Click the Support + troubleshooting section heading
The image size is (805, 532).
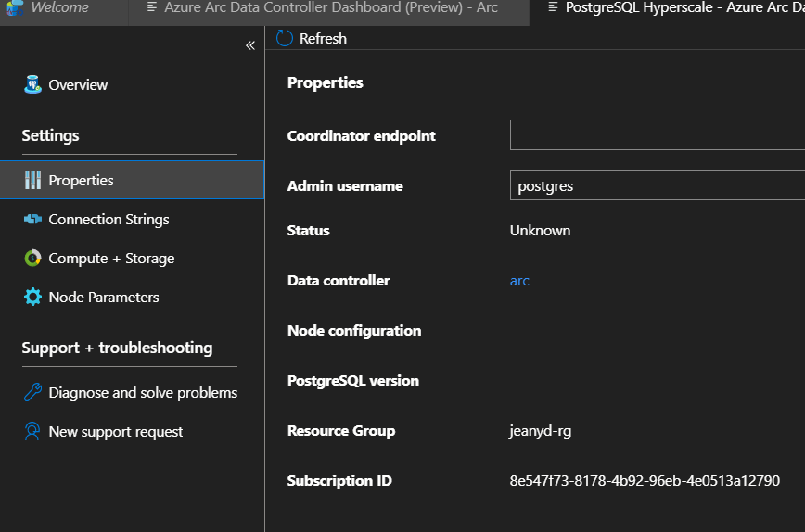pyautogui.click(x=117, y=348)
